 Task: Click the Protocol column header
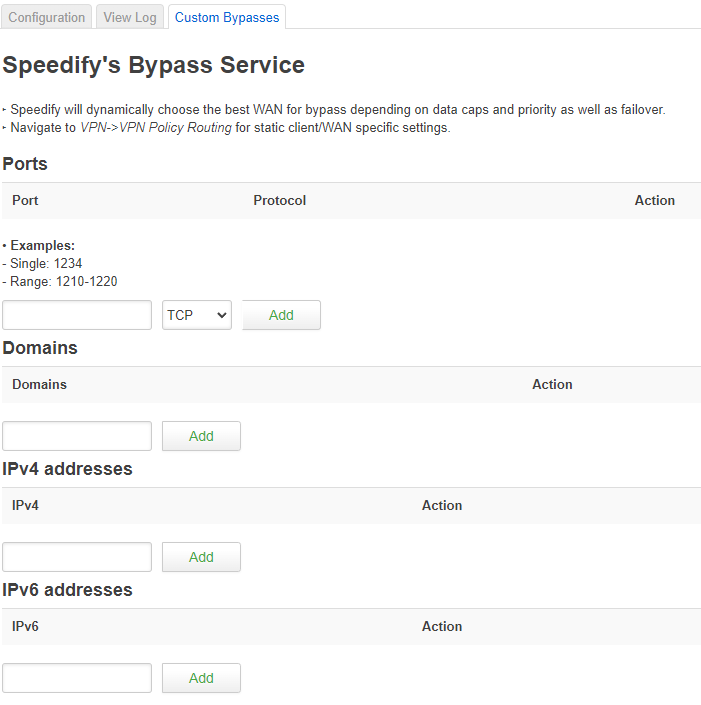point(280,201)
